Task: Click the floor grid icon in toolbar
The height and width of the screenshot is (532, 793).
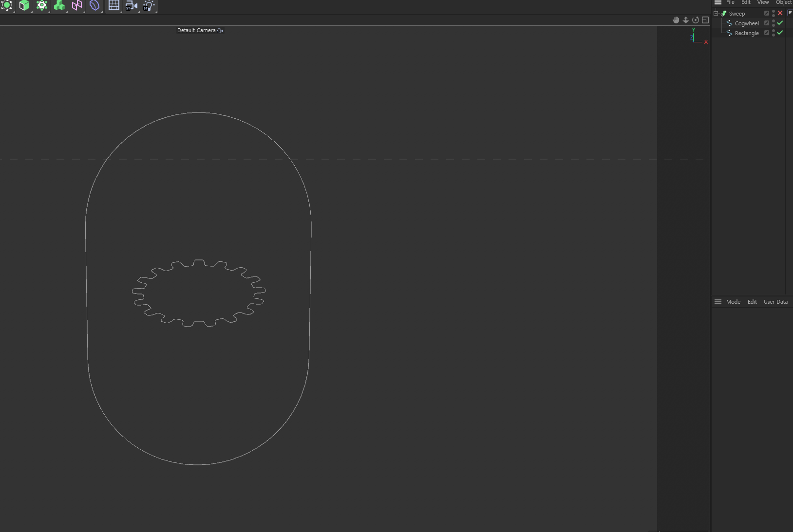Action: (x=113, y=5)
